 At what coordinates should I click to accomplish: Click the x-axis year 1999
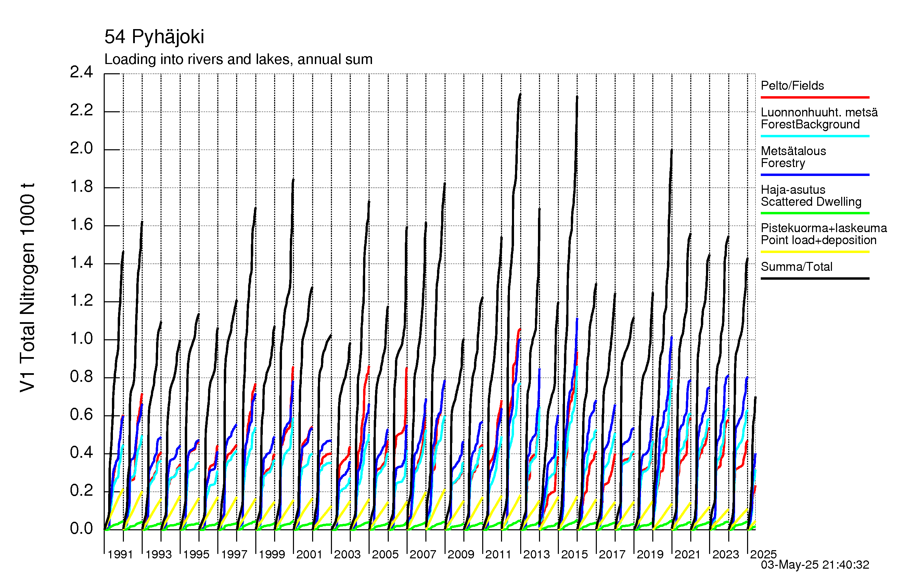tap(272, 554)
